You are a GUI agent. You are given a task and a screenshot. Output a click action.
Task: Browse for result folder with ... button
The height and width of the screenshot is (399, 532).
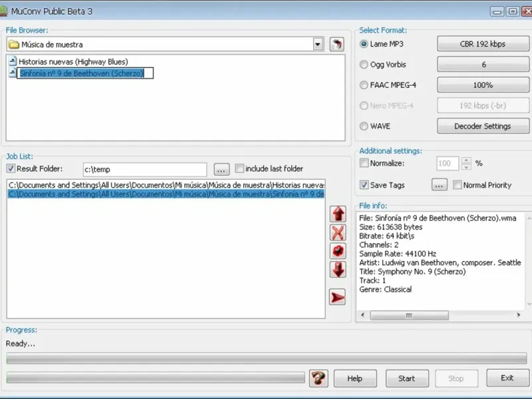[221, 170]
